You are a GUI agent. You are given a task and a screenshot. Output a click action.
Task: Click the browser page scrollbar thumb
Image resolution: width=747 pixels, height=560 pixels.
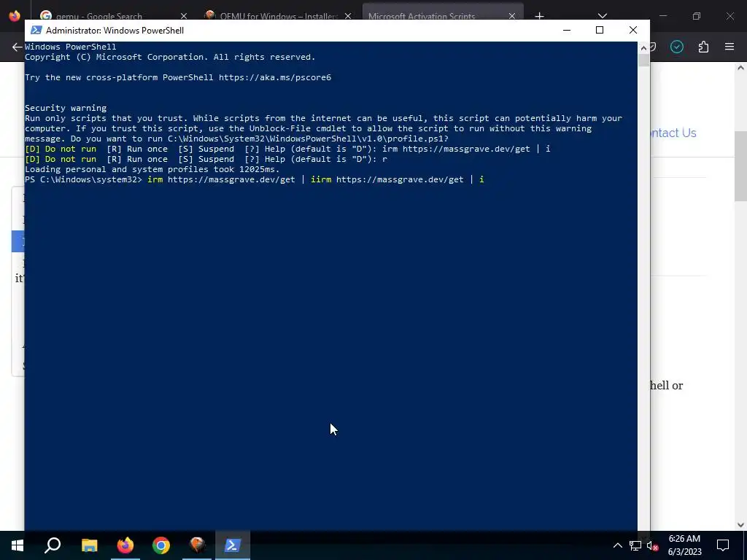(740, 166)
